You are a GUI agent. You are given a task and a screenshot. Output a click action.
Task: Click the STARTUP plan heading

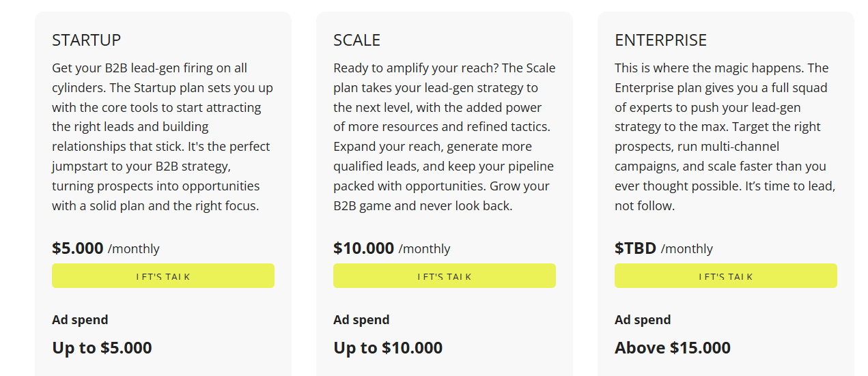[86, 40]
